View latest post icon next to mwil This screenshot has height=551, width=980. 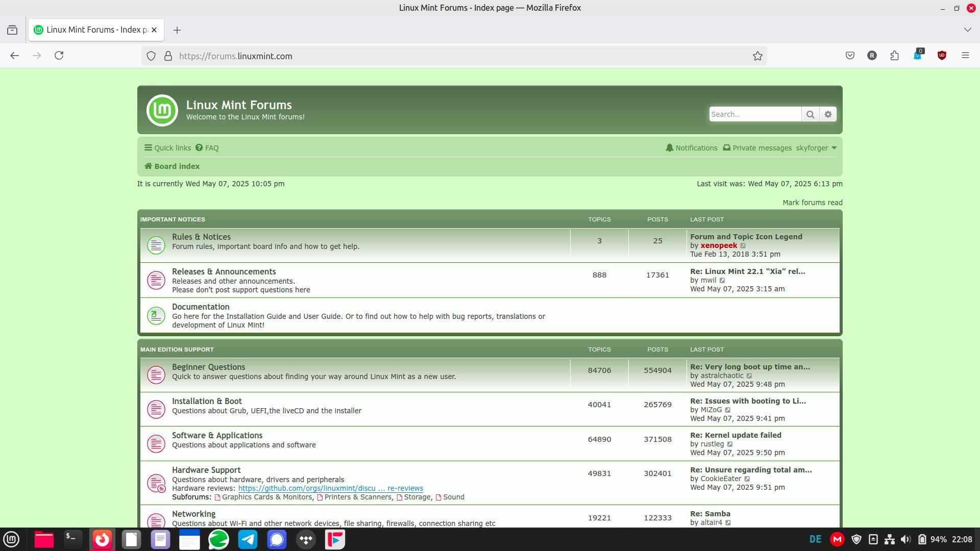point(722,281)
